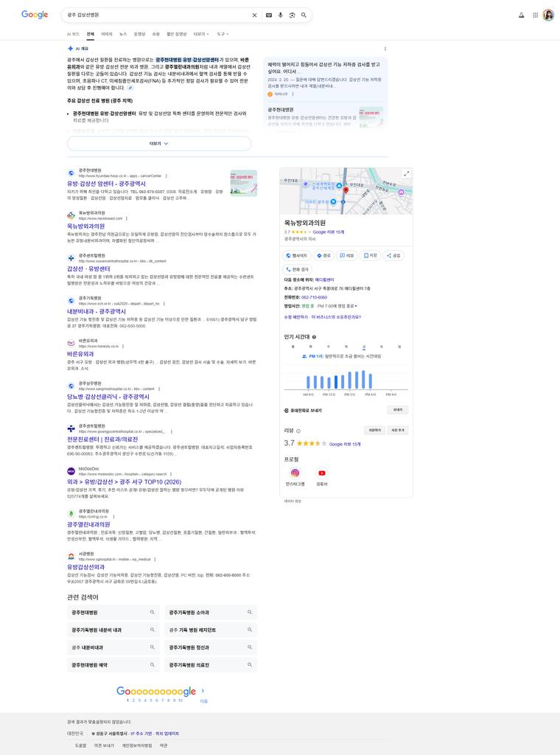Click the 위치 업데이트 link in footer
Image resolution: width=560 pixels, height=755 pixels.
[167, 734]
